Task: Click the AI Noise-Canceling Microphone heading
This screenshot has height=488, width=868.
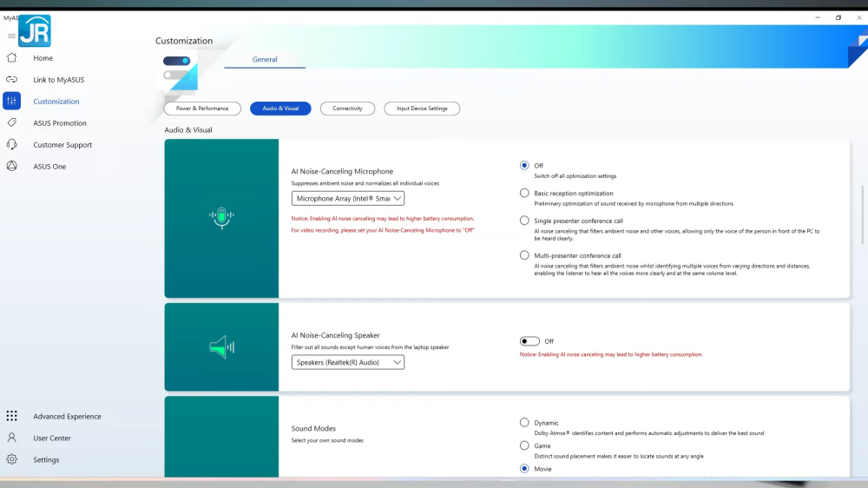Action: click(342, 171)
